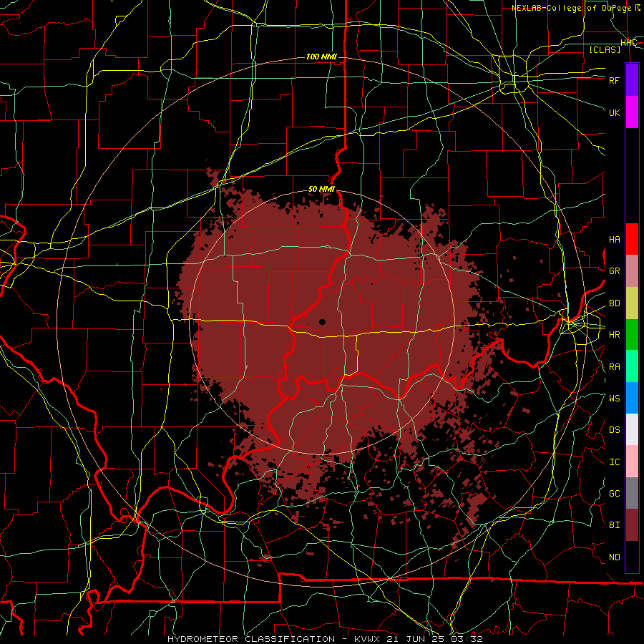Click the 100 NMI range ring label
Image resolution: width=644 pixels, height=644 pixels.
click(321, 57)
